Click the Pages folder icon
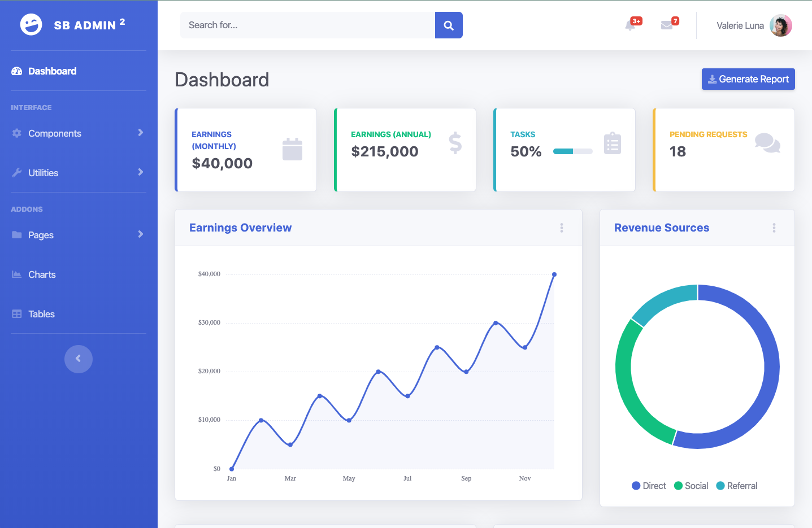The width and height of the screenshot is (812, 528). pos(17,235)
